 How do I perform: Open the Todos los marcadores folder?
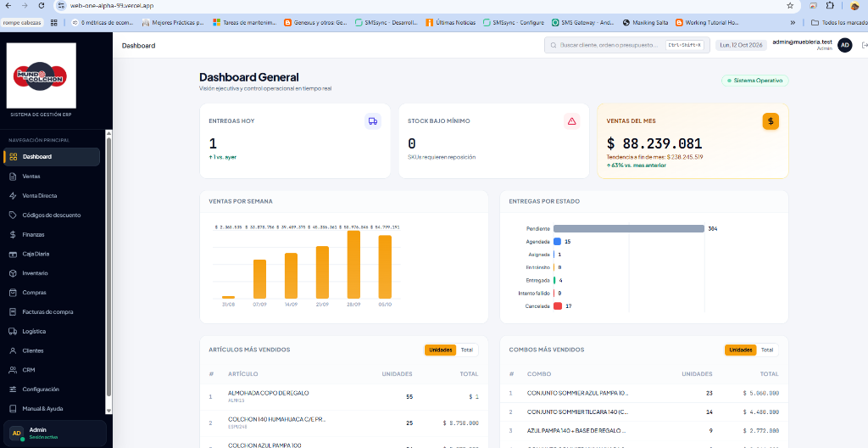point(838,23)
